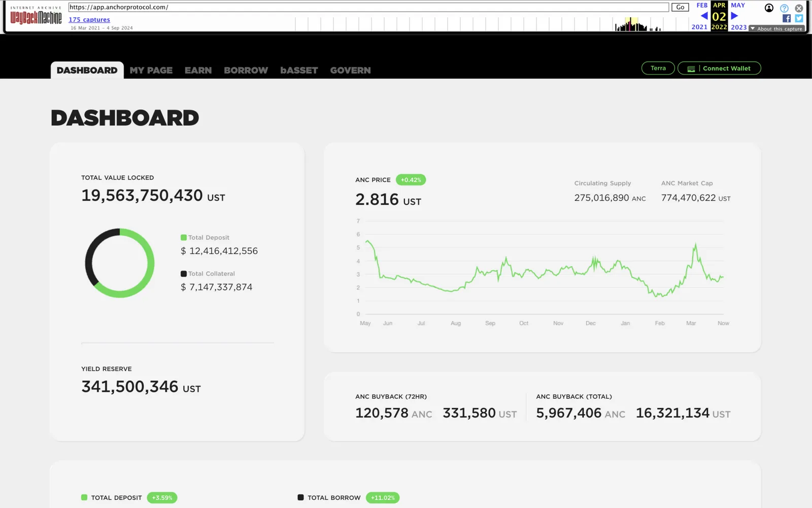Screen dimensions: 812x508
Task: Select the year 2021
Action: pos(699,27)
